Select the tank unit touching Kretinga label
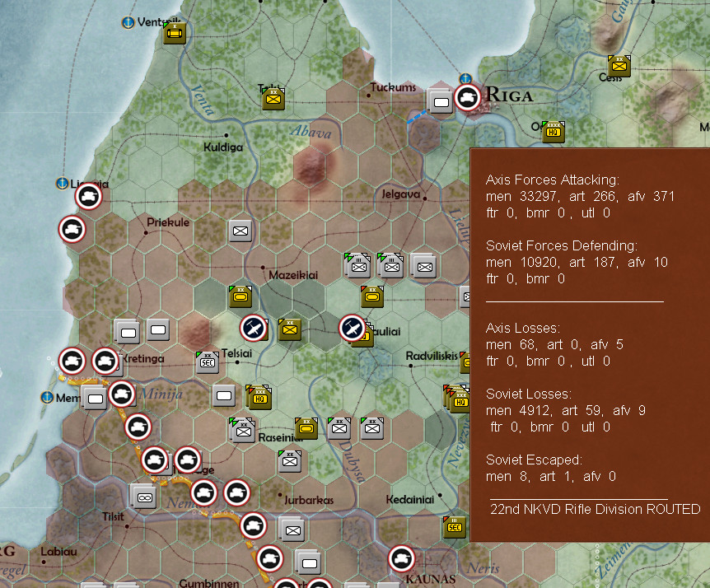 (x=105, y=362)
